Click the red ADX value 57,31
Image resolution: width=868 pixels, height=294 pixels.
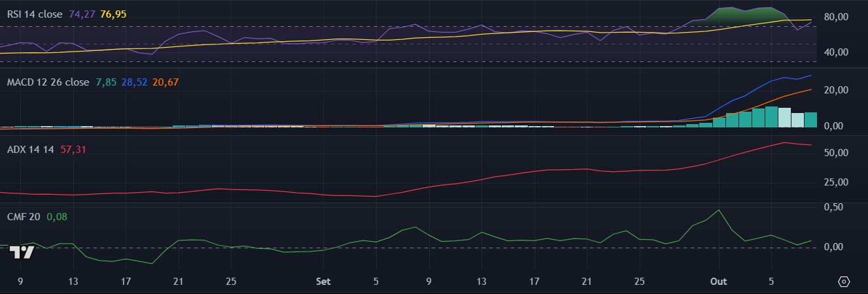coord(73,150)
